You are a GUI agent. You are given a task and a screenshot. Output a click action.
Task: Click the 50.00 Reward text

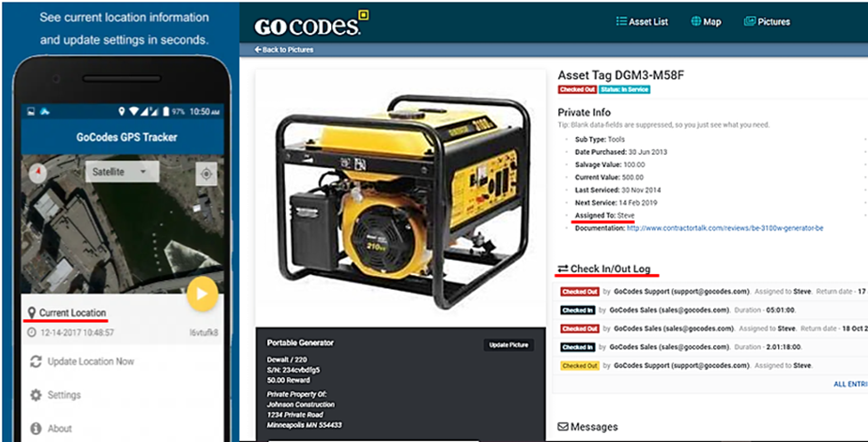pyautogui.click(x=288, y=380)
